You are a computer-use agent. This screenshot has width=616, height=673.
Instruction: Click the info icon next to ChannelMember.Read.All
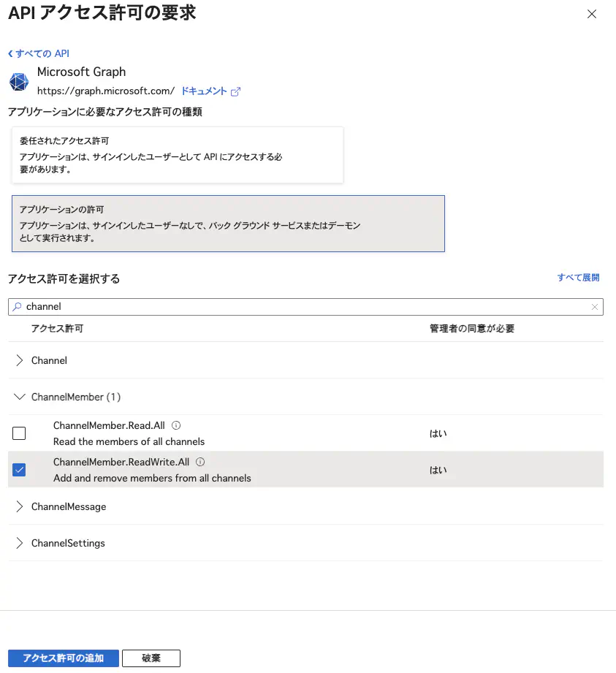(x=176, y=425)
